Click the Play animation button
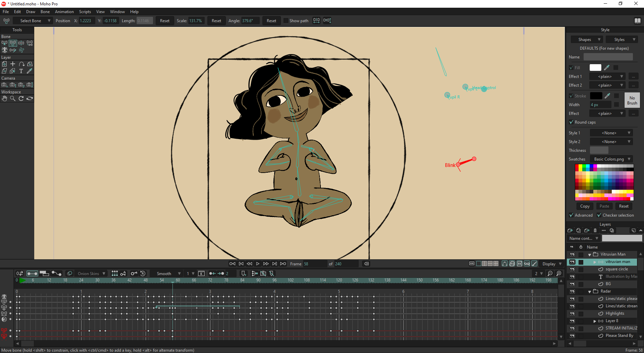 [x=258, y=264]
